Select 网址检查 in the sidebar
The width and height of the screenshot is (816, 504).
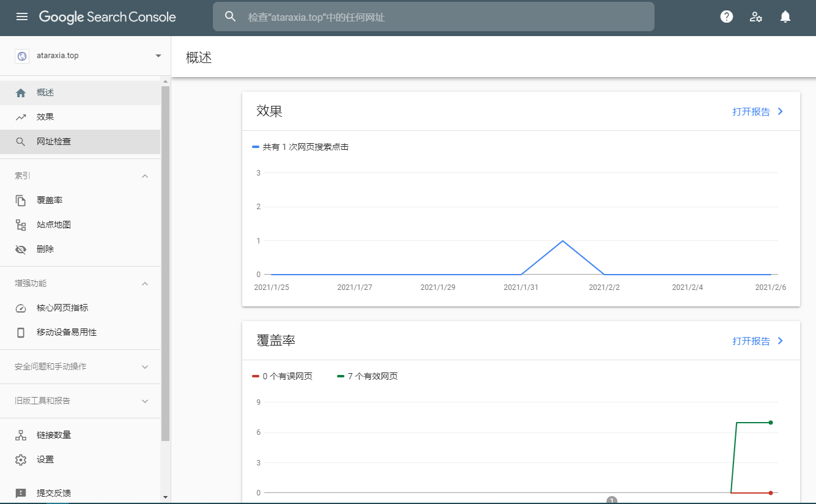coord(80,142)
